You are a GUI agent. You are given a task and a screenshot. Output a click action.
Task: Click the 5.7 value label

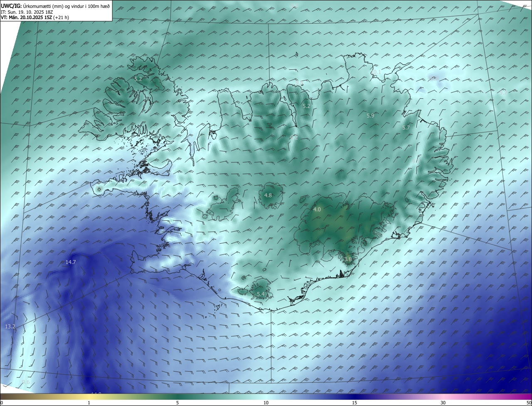(x=406, y=128)
